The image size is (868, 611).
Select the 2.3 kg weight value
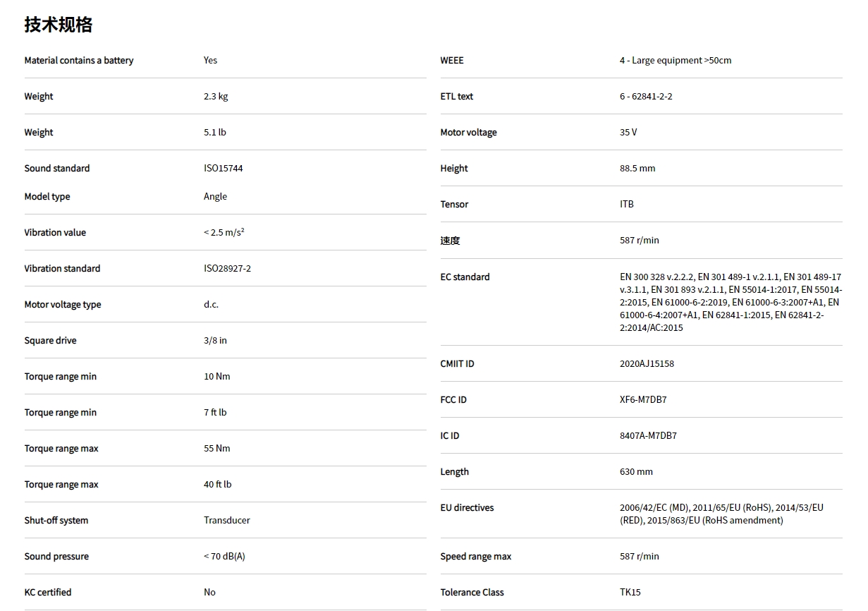[216, 97]
